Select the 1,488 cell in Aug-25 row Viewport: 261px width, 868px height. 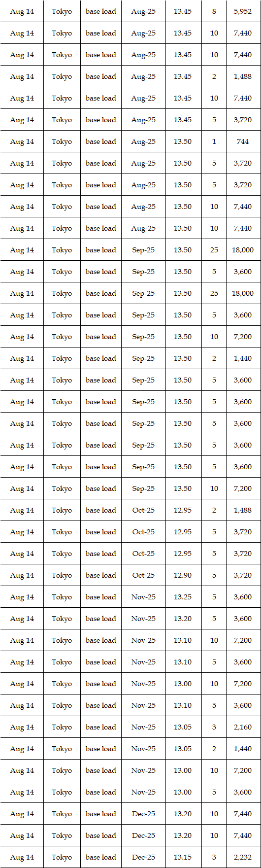pyautogui.click(x=243, y=76)
